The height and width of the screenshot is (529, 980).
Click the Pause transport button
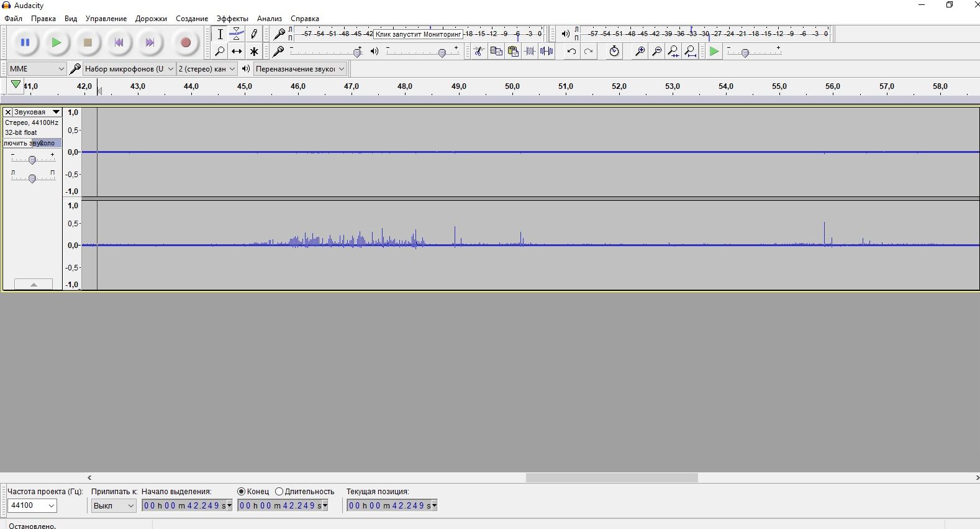click(25, 42)
